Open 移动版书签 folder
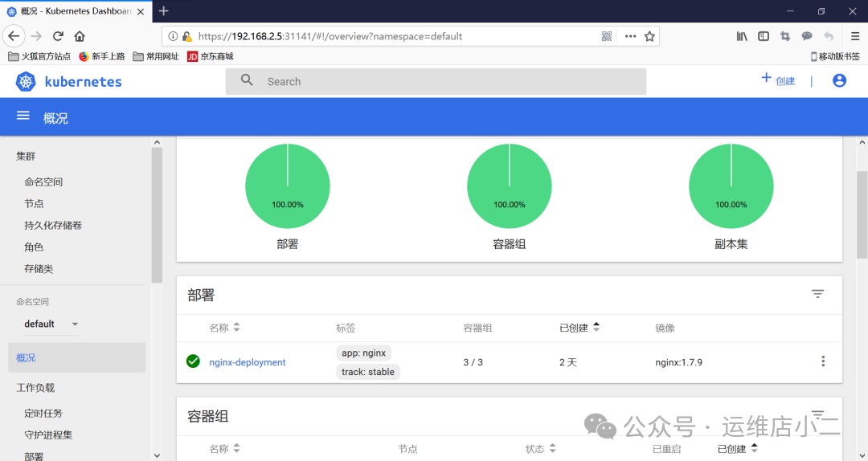The width and height of the screenshot is (868, 461). (835, 56)
